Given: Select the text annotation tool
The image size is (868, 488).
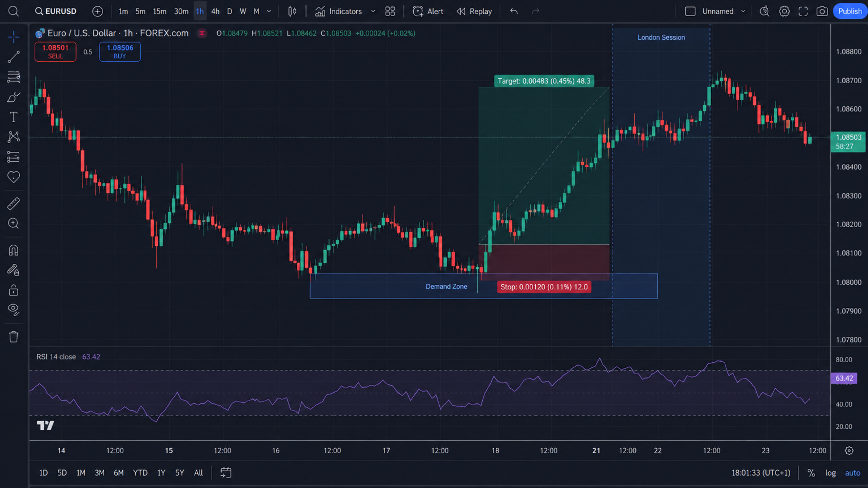Looking at the screenshot, I should pyautogui.click(x=14, y=117).
